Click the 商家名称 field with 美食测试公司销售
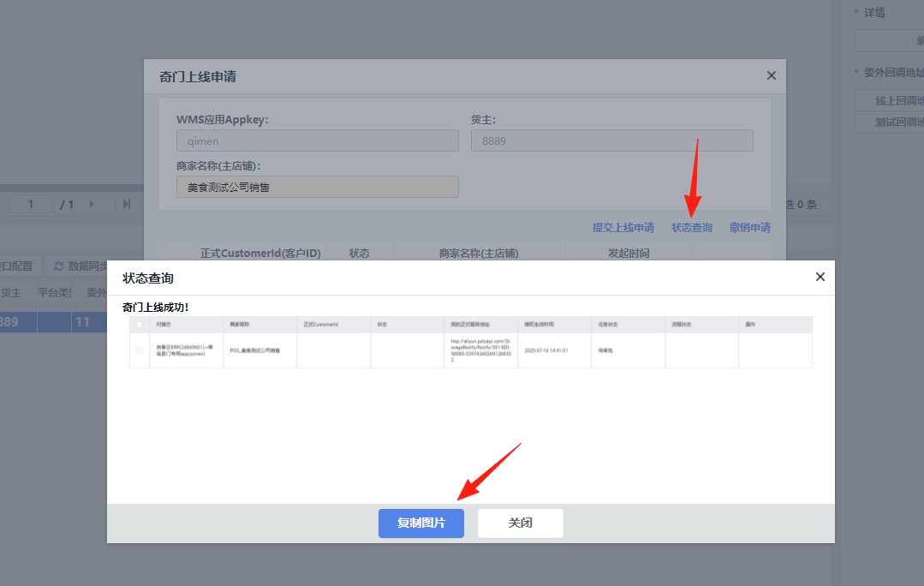924x586 pixels. (317, 187)
